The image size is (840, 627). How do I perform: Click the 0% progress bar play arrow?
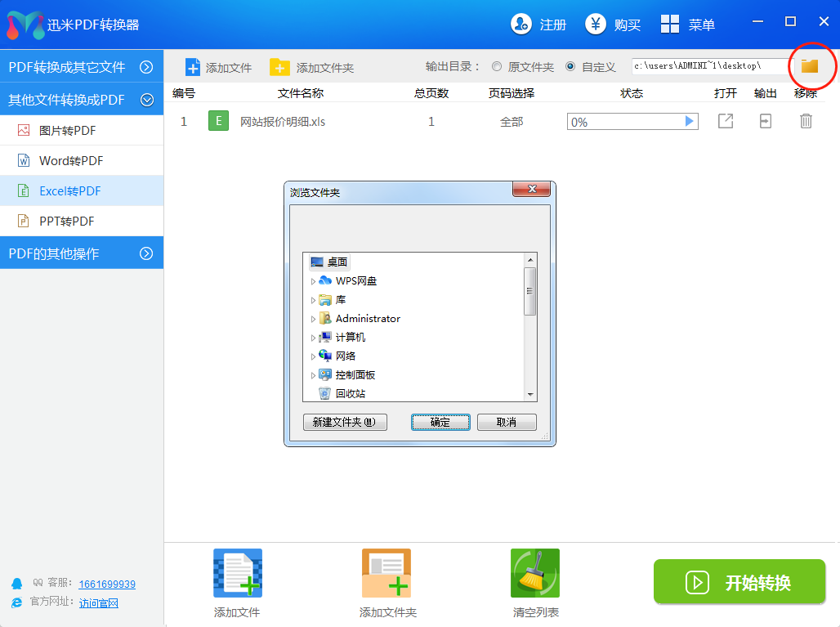pos(690,122)
